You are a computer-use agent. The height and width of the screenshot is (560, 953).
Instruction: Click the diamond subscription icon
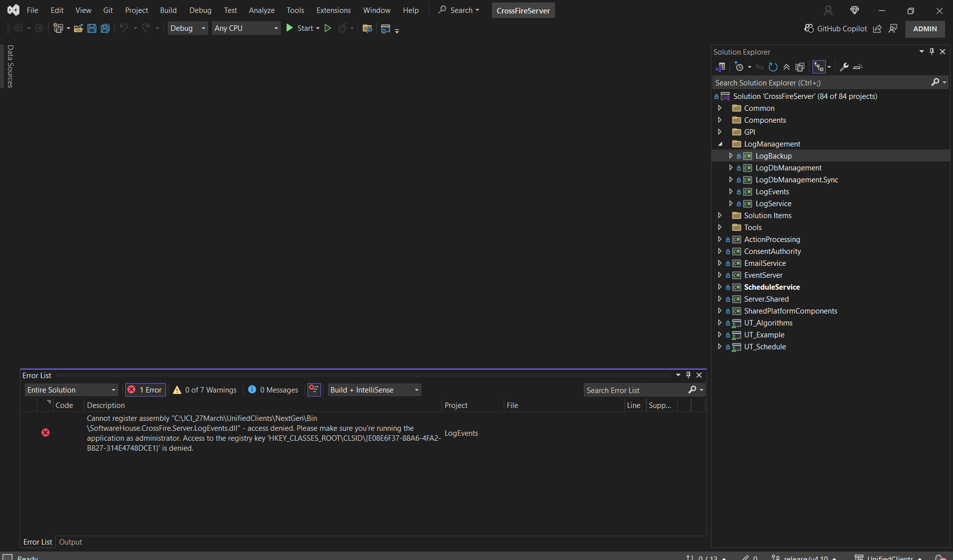click(x=855, y=10)
